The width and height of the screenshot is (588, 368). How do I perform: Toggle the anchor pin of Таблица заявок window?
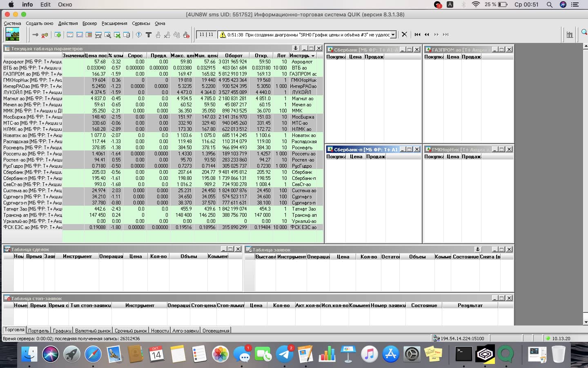tap(478, 249)
